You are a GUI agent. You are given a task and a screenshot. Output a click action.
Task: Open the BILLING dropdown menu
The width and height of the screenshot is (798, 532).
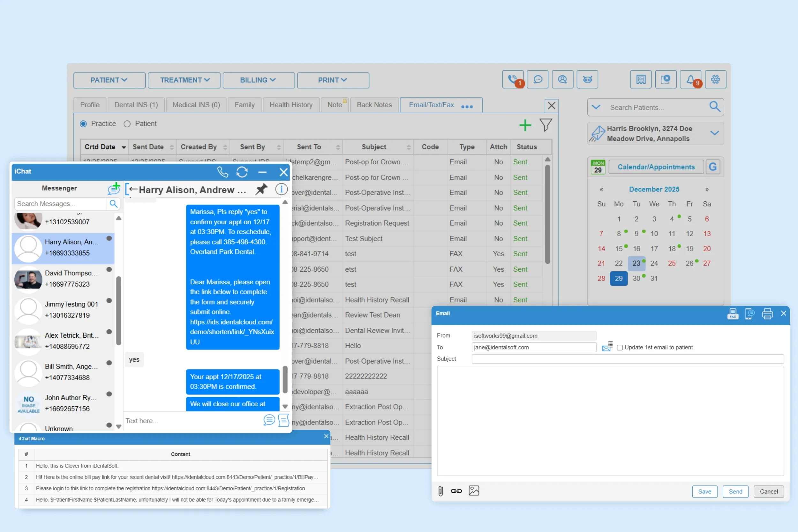click(259, 80)
